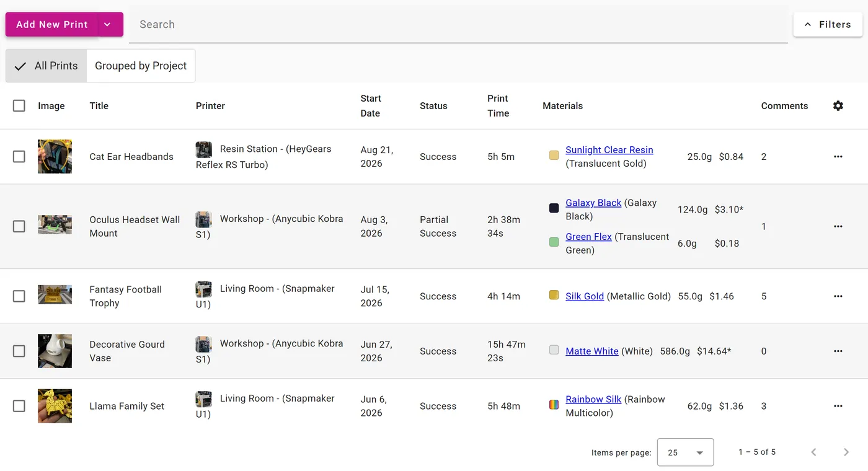Open the Decorative Gourd Vase row actions menu
The height and width of the screenshot is (471, 868).
click(x=838, y=351)
